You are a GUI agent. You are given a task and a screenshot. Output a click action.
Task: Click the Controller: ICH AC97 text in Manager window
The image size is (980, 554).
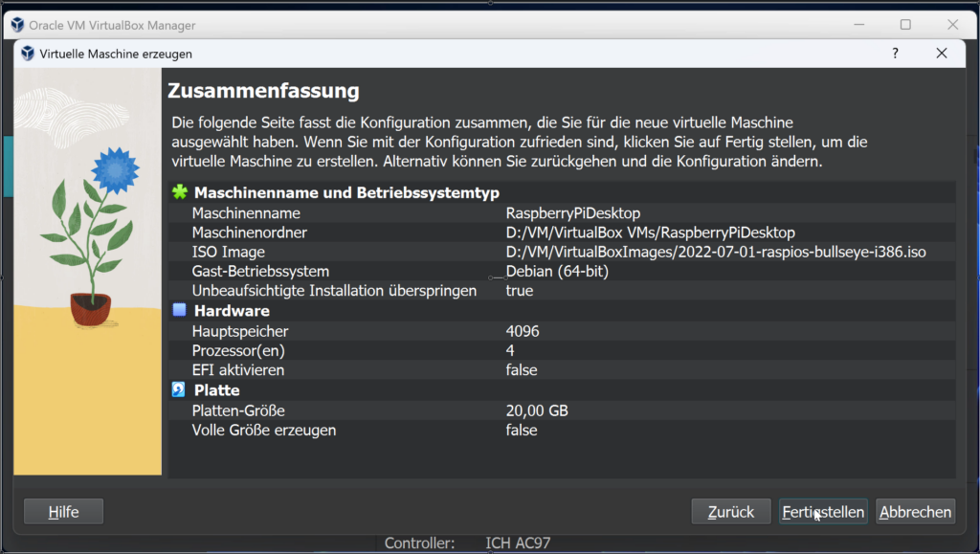[x=467, y=543]
